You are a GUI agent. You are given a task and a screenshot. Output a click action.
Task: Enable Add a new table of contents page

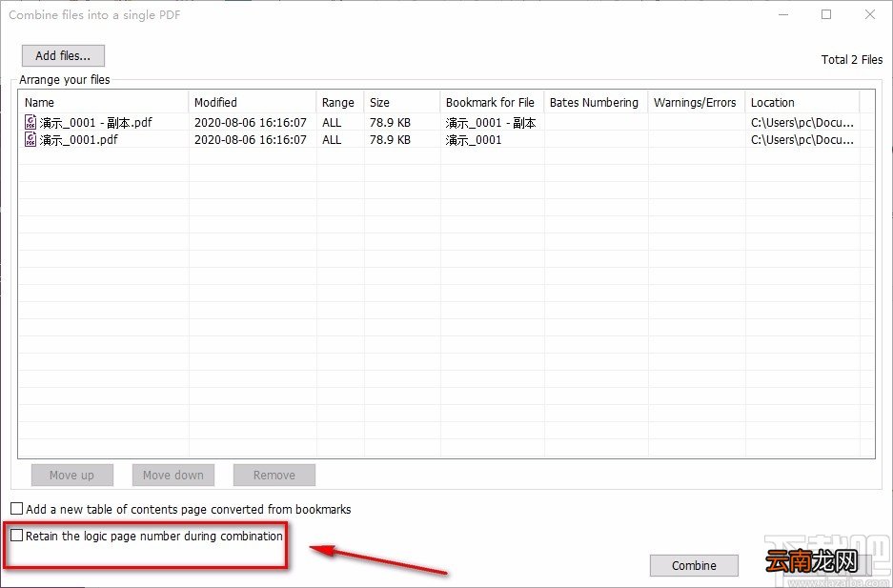(x=17, y=508)
